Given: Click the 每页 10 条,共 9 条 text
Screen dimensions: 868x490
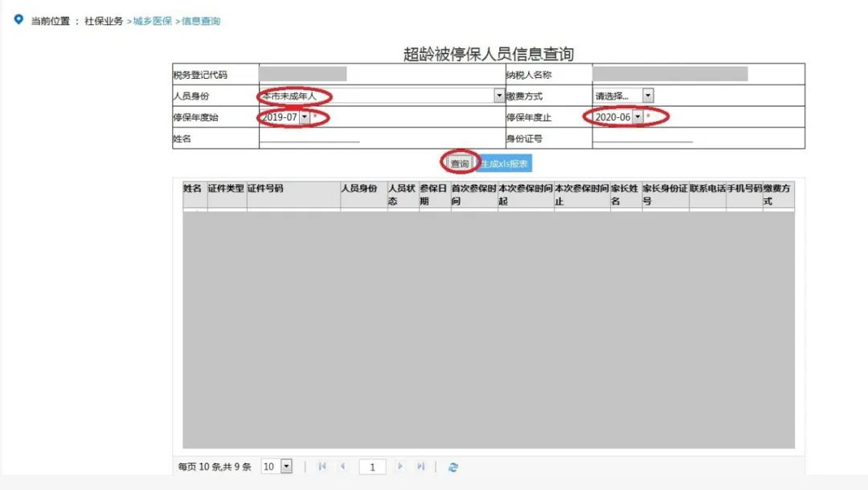Looking at the screenshot, I should (x=215, y=467).
